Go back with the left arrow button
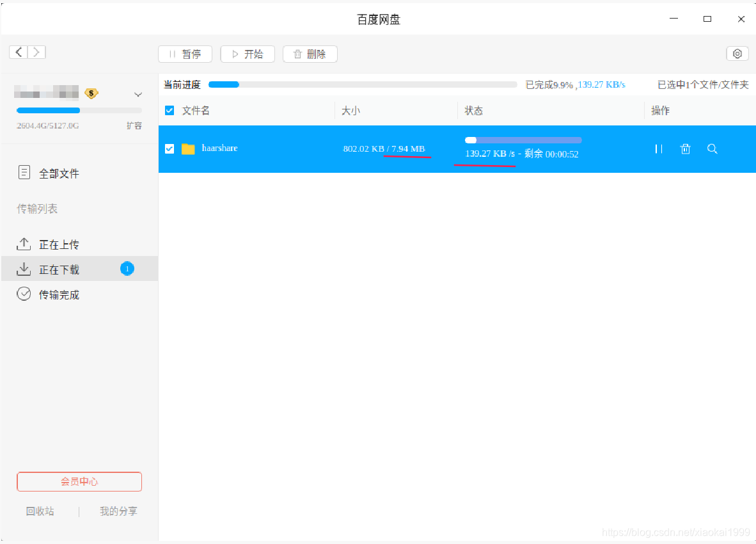 tap(19, 52)
